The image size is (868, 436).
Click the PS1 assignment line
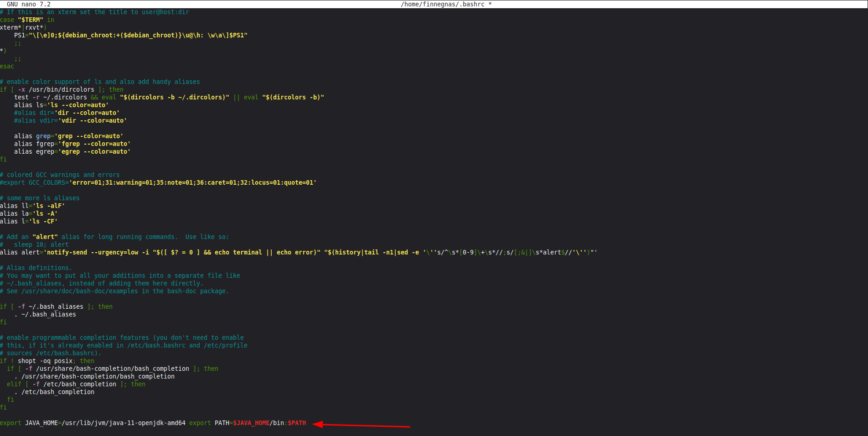point(130,35)
